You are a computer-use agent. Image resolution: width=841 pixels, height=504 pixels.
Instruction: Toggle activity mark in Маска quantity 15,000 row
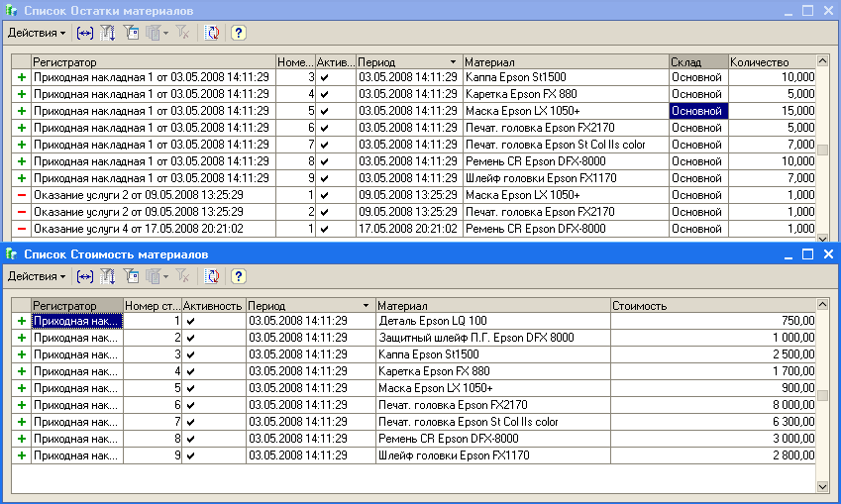coord(324,111)
